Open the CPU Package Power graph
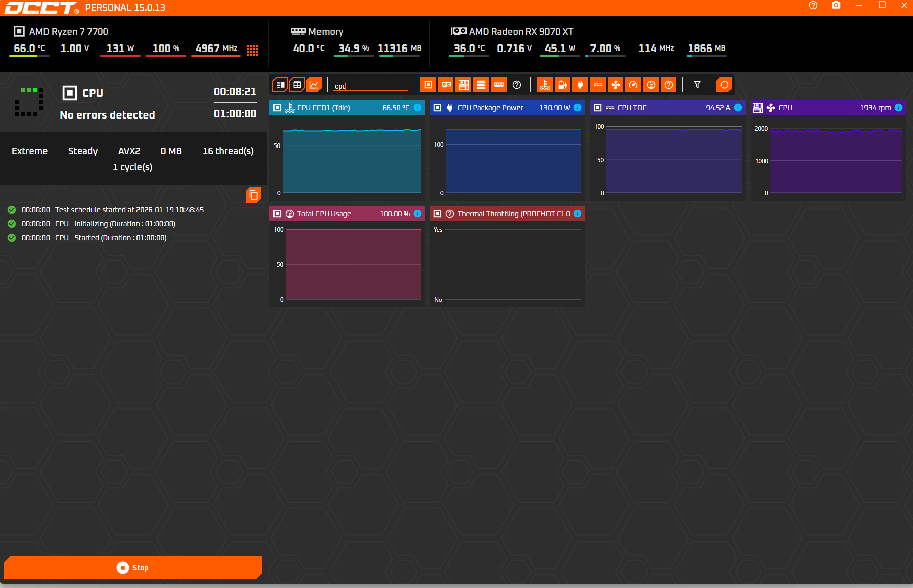Image resolution: width=913 pixels, height=588 pixels. (x=508, y=158)
